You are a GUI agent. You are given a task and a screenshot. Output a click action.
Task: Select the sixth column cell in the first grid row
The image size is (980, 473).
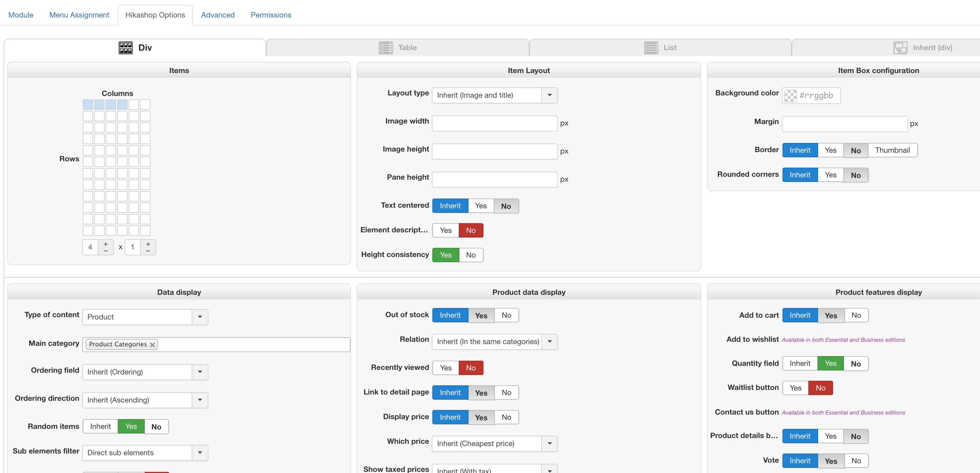[x=145, y=105]
